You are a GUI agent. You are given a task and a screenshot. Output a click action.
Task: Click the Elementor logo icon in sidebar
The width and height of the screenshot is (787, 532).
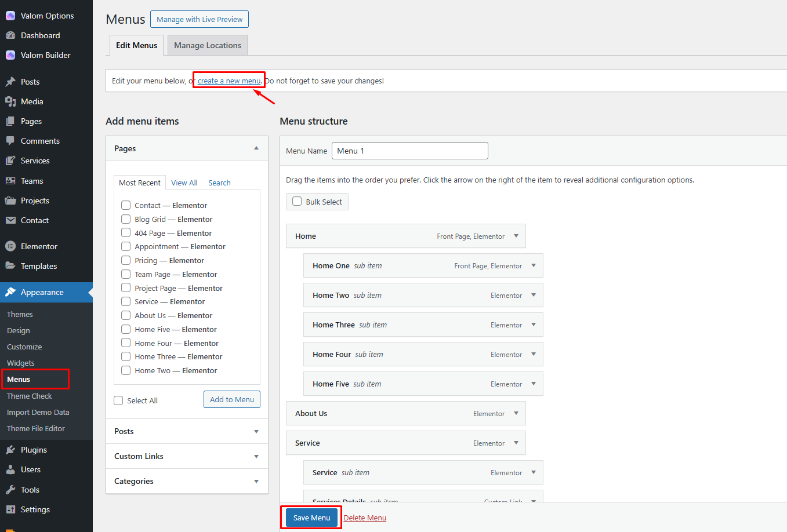pyautogui.click(x=10, y=246)
